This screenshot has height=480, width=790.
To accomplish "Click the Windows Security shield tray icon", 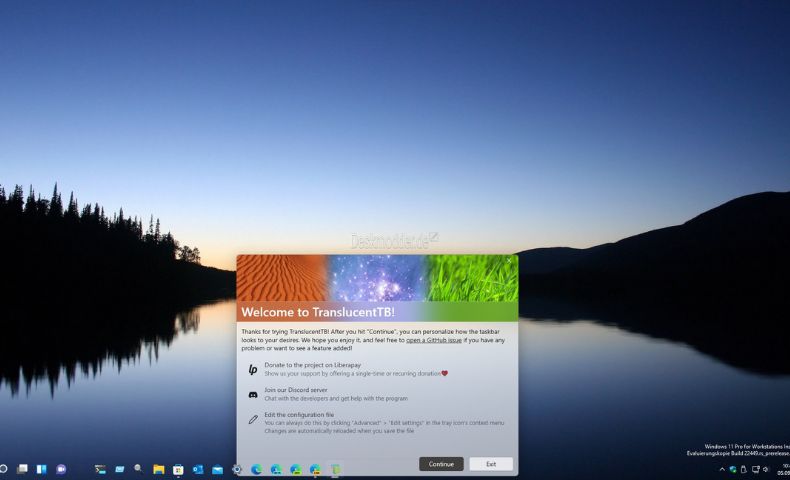I will point(733,469).
